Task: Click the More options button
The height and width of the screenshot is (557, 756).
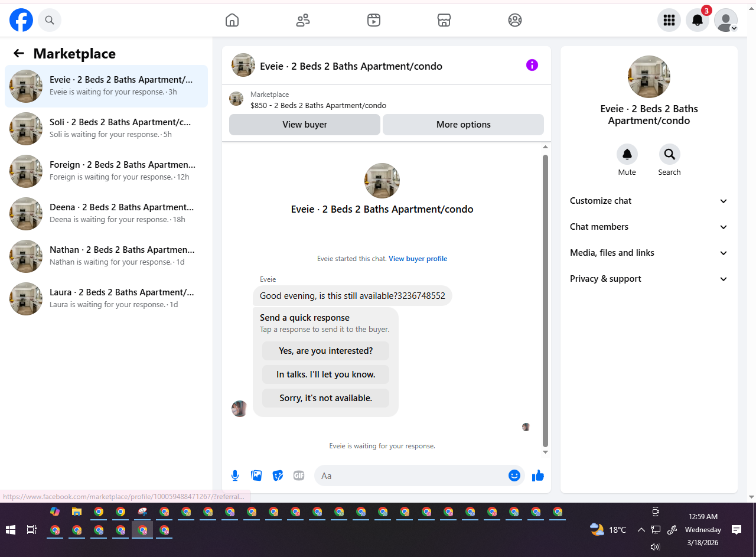Action: (464, 125)
